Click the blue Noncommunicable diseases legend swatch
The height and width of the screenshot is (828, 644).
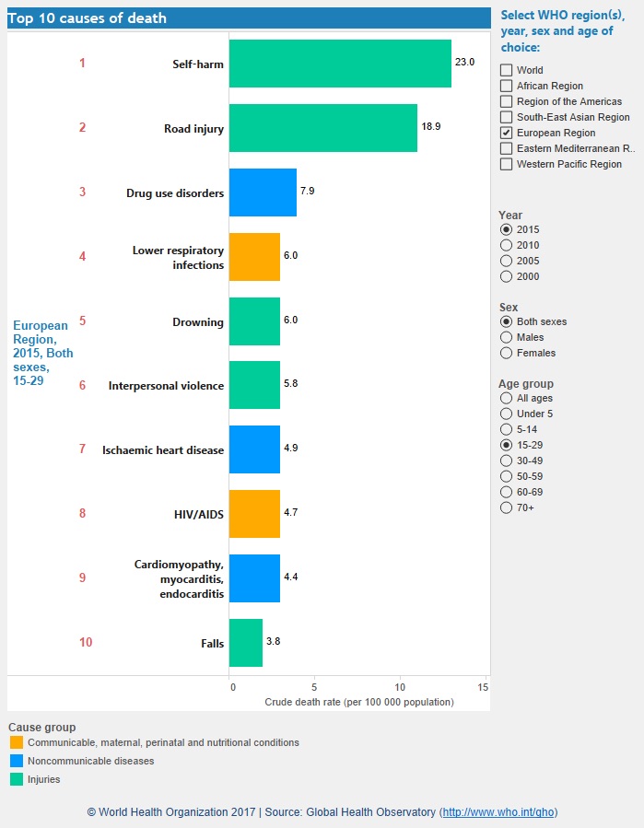tap(17, 761)
